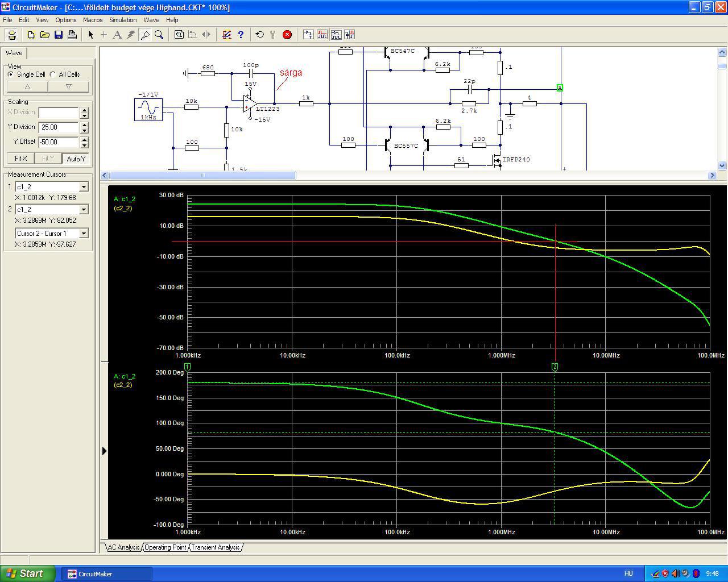Viewport: 728px width, 582px height.
Task: Open the Cursor 2 waveform dropdown
Action: click(x=84, y=210)
